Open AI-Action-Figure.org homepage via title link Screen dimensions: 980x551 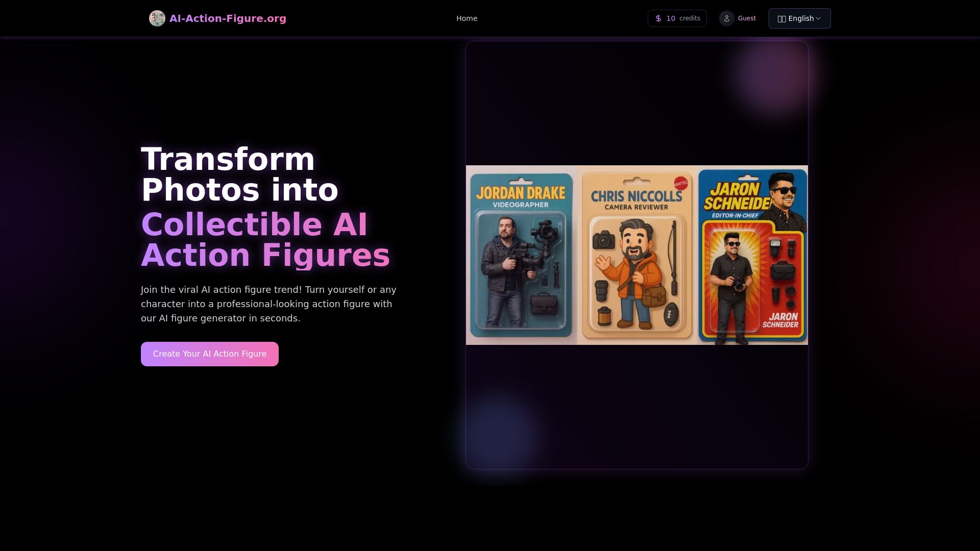pyautogui.click(x=228, y=18)
